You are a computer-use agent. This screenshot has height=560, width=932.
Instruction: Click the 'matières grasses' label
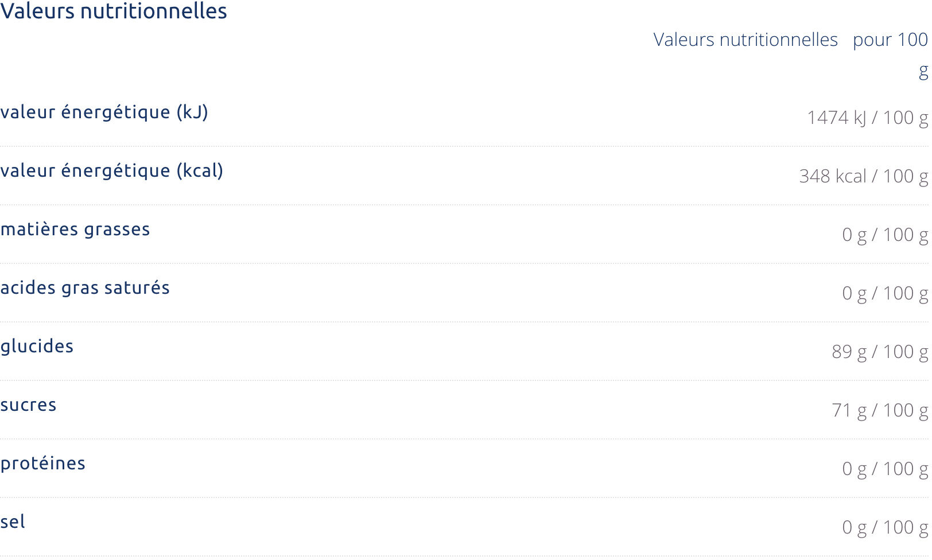click(x=75, y=229)
